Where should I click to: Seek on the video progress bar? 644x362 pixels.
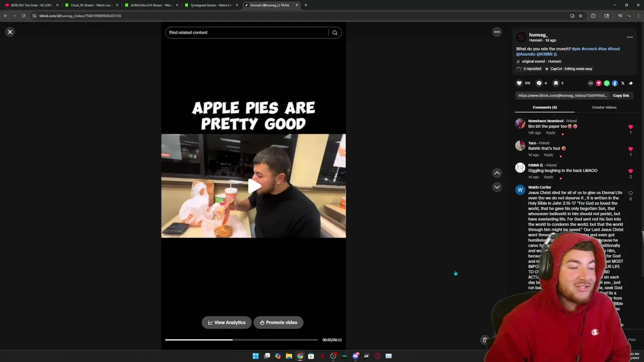pyautogui.click(x=241, y=340)
